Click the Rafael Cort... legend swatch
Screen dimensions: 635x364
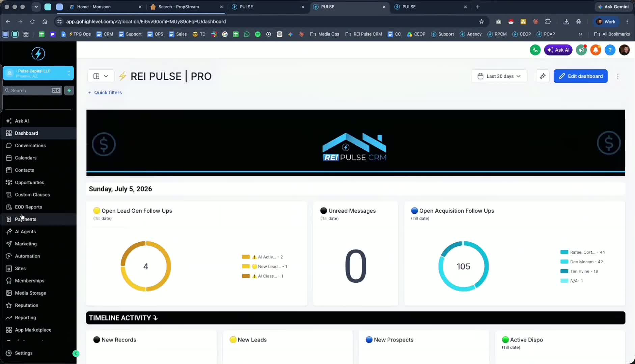point(564,252)
